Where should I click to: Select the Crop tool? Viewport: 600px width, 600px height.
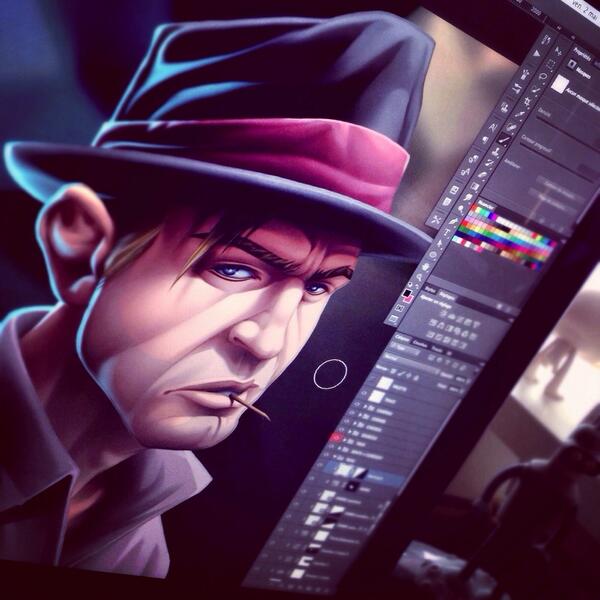click(527, 101)
